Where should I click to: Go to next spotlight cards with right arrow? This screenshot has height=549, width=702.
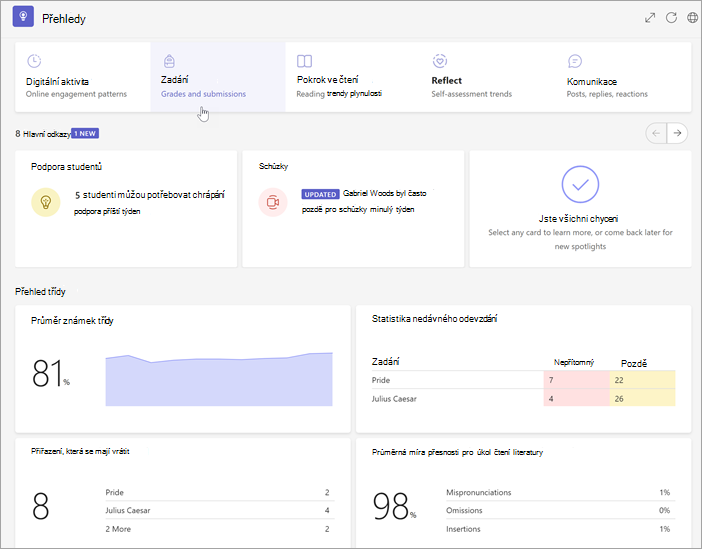[x=677, y=133]
